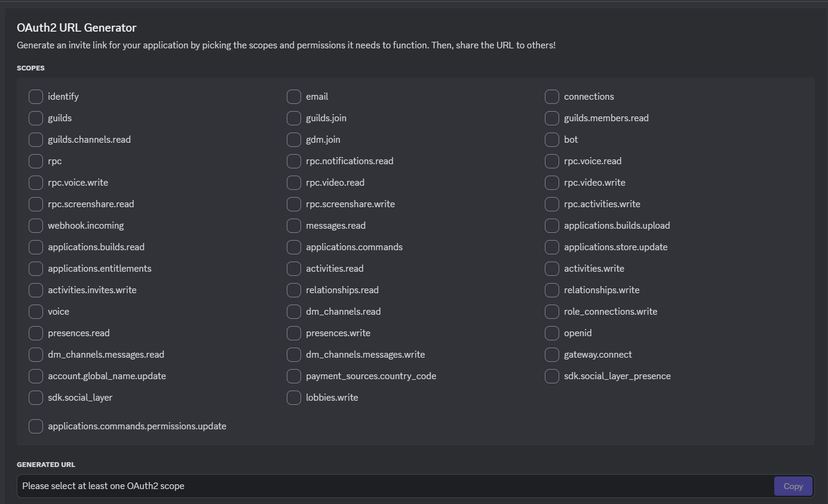
Task: Enable role_connections.write checkbox
Action: [x=552, y=312]
